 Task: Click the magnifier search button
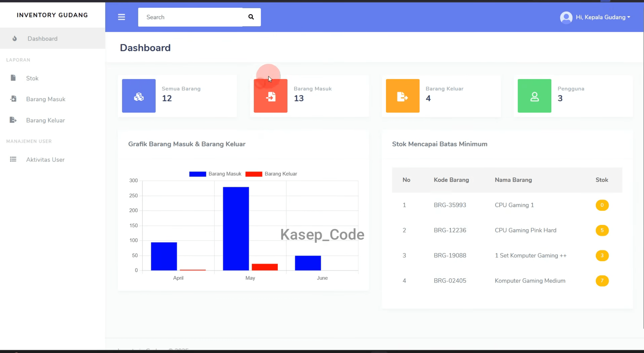tap(251, 17)
